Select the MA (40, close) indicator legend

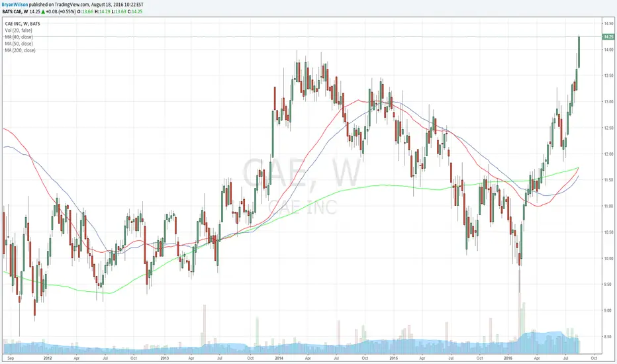click(19, 37)
